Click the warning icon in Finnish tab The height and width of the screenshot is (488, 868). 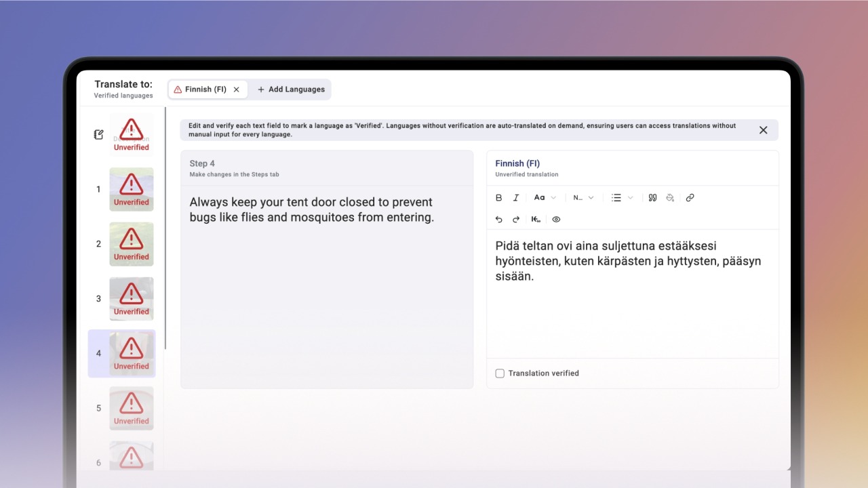tap(178, 89)
